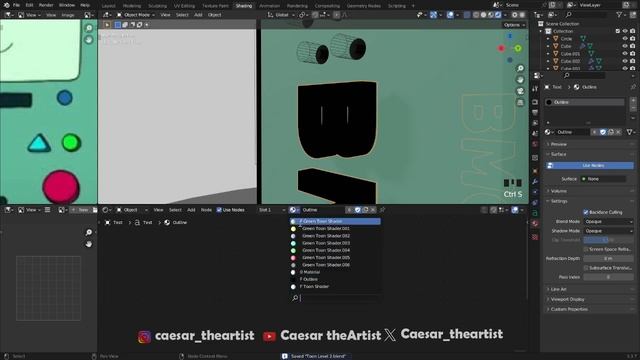Select the '0 Material' entry in list
The image size is (640, 360).
point(335,272)
